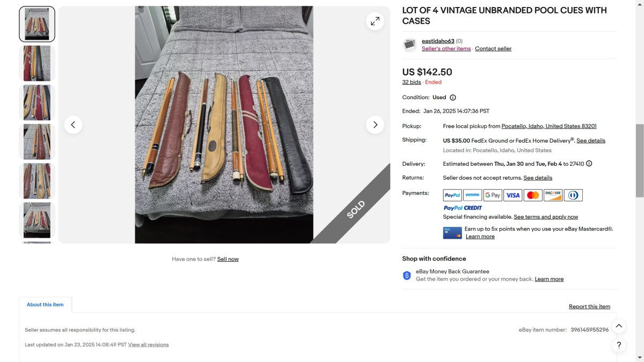The width and height of the screenshot is (644, 362).
Task: Click the Venmo payment icon
Action: 472,195
